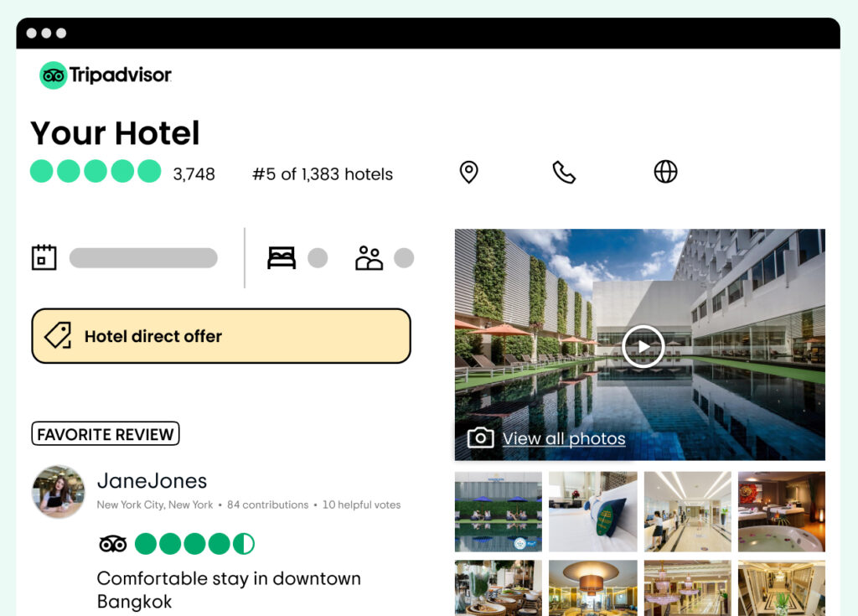Click the Tripadvisor owl logo

(x=53, y=75)
